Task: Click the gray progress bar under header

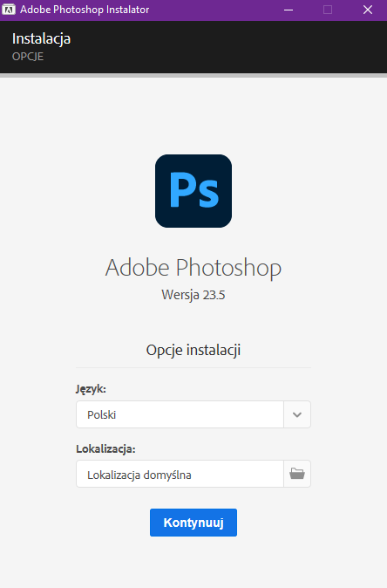Action: 193,75
